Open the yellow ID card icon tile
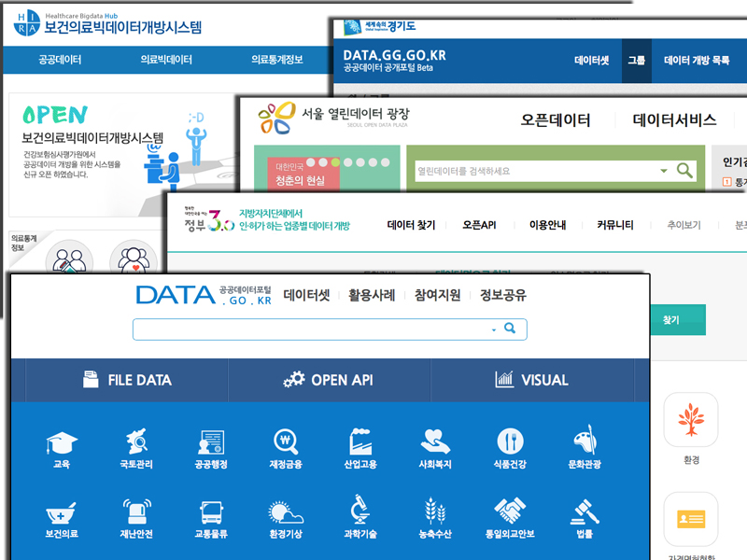 pyautogui.click(x=691, y=519)
